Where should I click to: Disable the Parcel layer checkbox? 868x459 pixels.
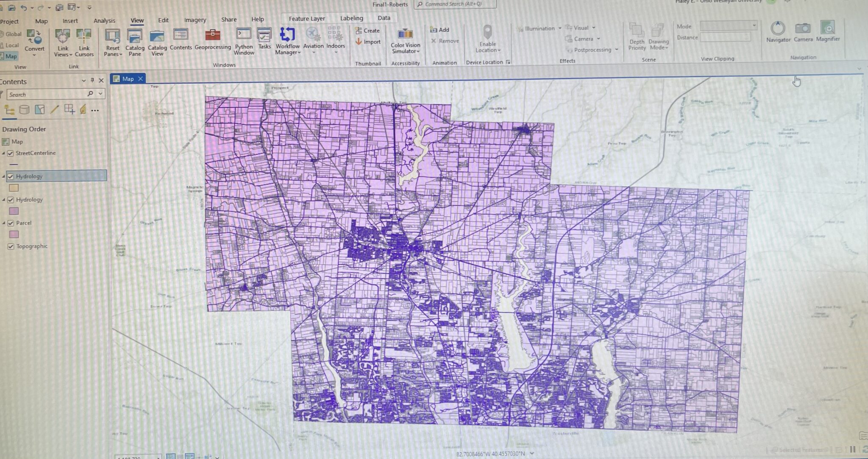pyautogui.click(x=11, y=223)
